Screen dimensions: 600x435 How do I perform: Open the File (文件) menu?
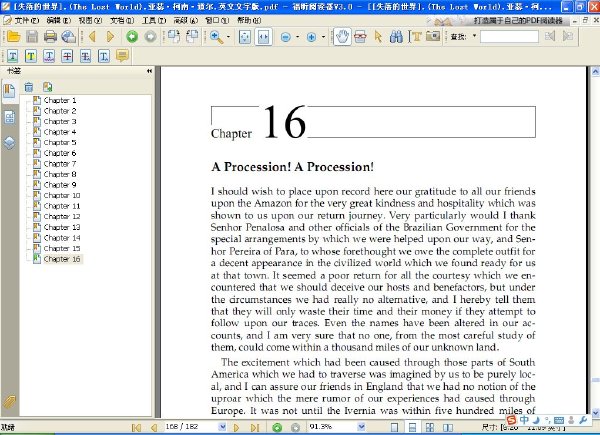tap(27, 20)
